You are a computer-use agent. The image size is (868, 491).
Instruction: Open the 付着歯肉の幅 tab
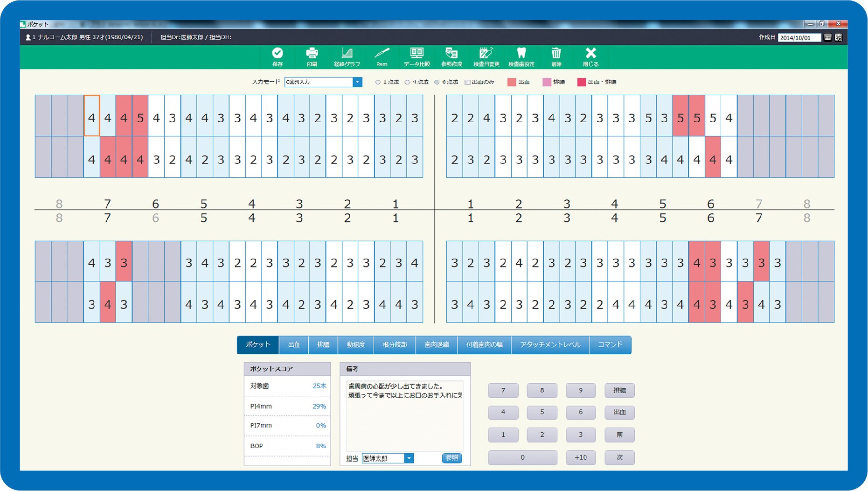[x=485, y=345]
